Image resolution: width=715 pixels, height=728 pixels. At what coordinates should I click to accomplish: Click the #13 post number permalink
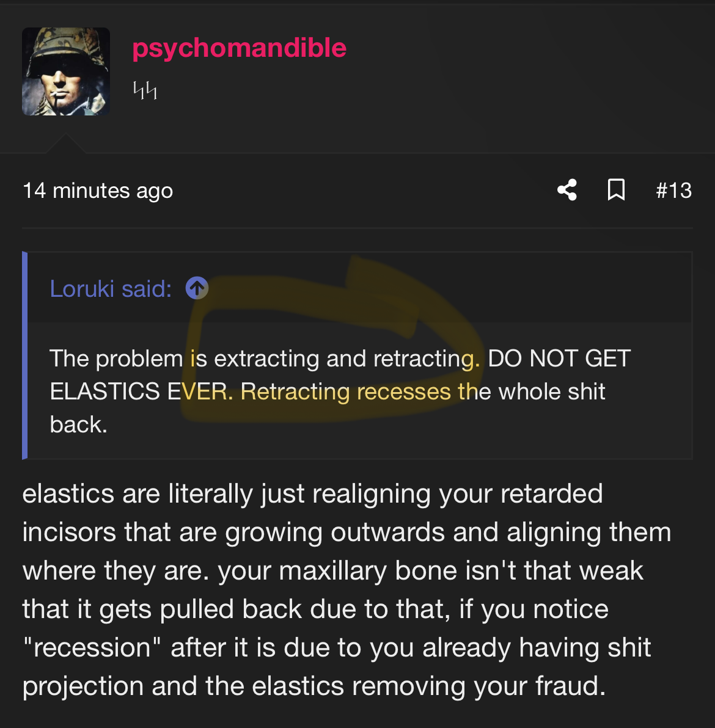pyautogui.click(x=673, y=191)
